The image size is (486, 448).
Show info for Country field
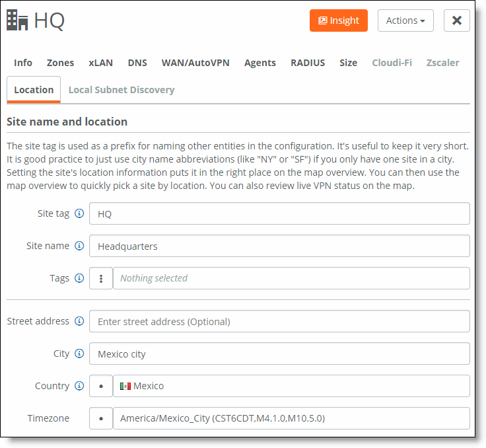79,386
